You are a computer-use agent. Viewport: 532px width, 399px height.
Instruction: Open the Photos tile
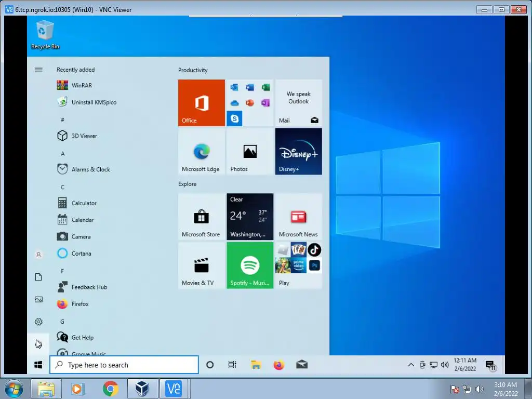(x=250, y=151)
